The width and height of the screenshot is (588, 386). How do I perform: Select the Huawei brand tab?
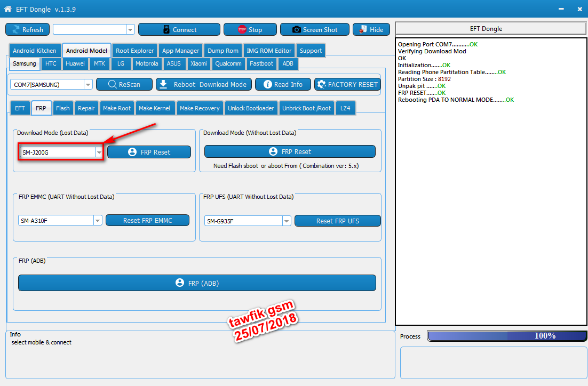[x=75, y=63]
